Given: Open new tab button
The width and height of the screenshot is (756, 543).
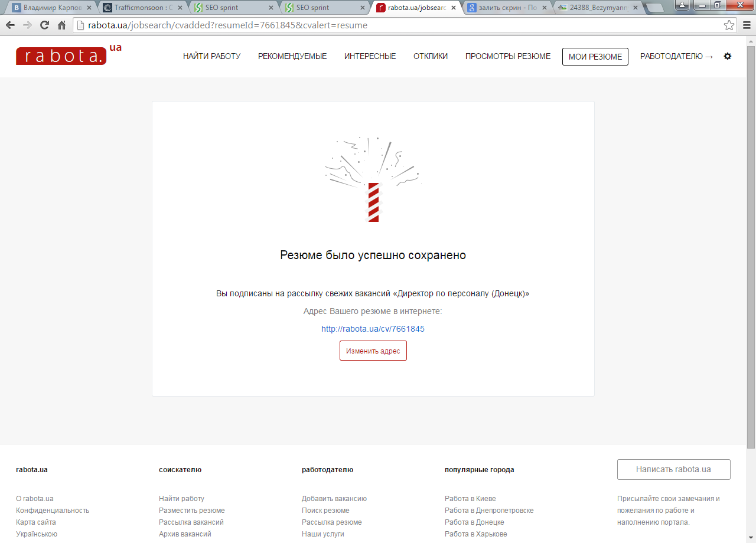Looking at the screenshot, I should [x=654, y=8].
